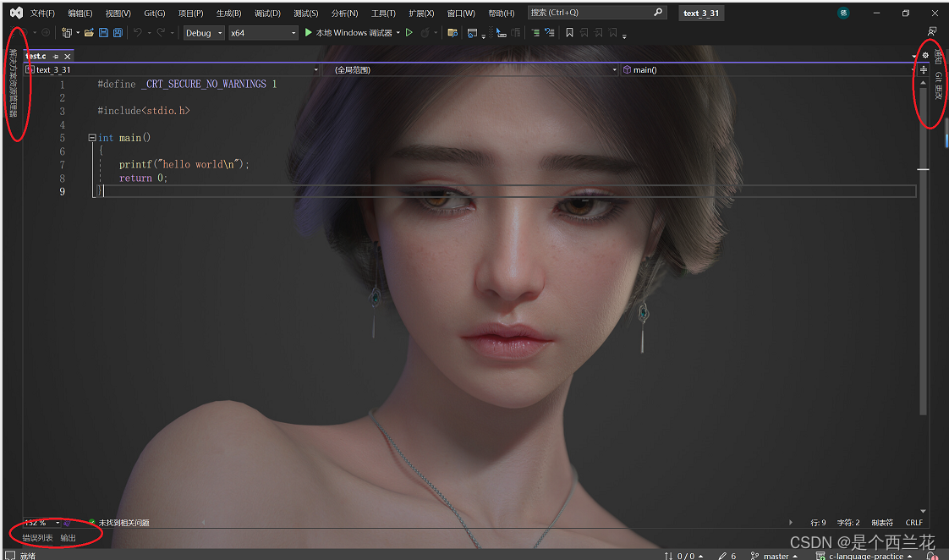The image size is (949, 560).
Task: Click the browser window icon after find in files
Action: pyautogui.click(x=473, y=33)
